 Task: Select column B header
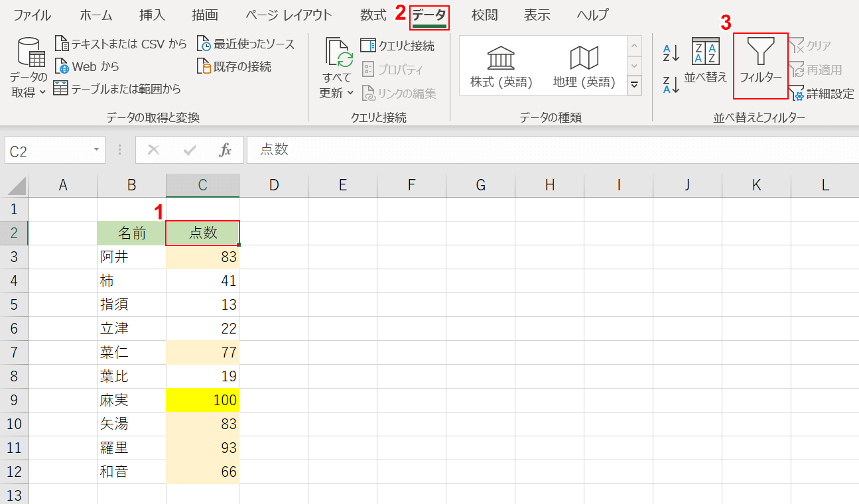click(x=131, y=186)
